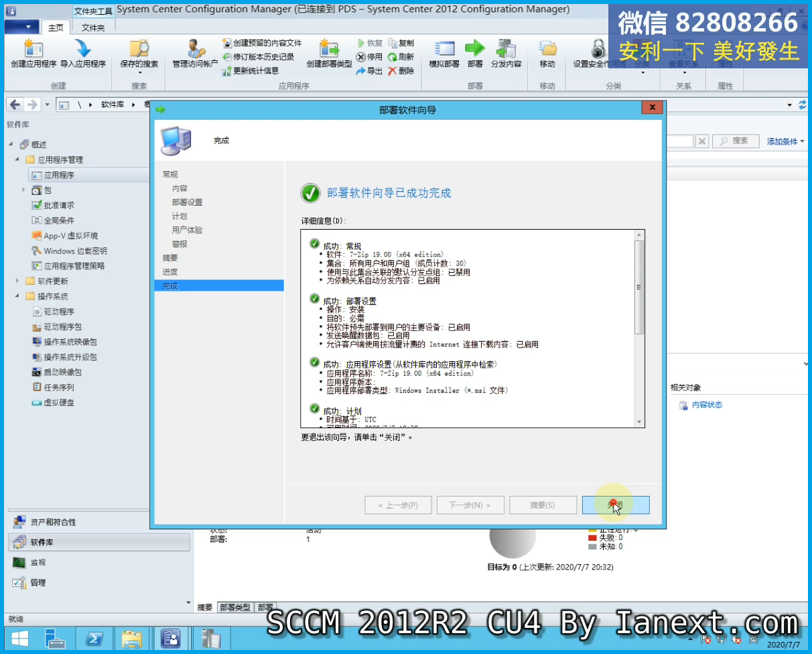
Task: Open the Saved Searches (保存的搜索) dropdown
Action: point(139,72)
